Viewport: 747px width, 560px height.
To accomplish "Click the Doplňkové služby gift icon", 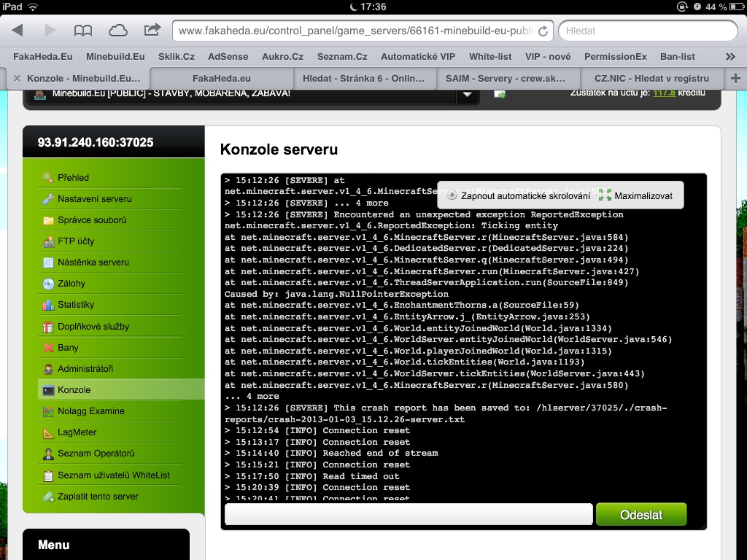I will tap(48, 327).
